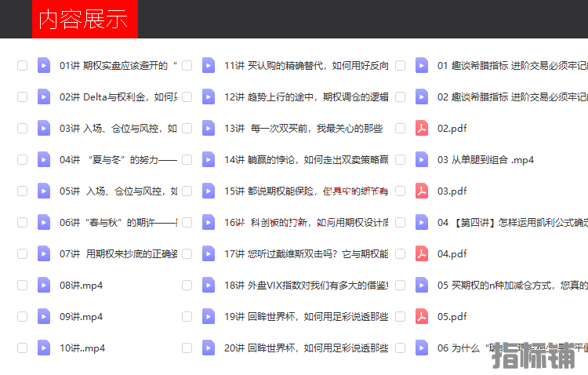Click video icon for 14讲 躺赢的悖论
The width and height of the screenshot is (588, 375).
click(x=209, y=160)
